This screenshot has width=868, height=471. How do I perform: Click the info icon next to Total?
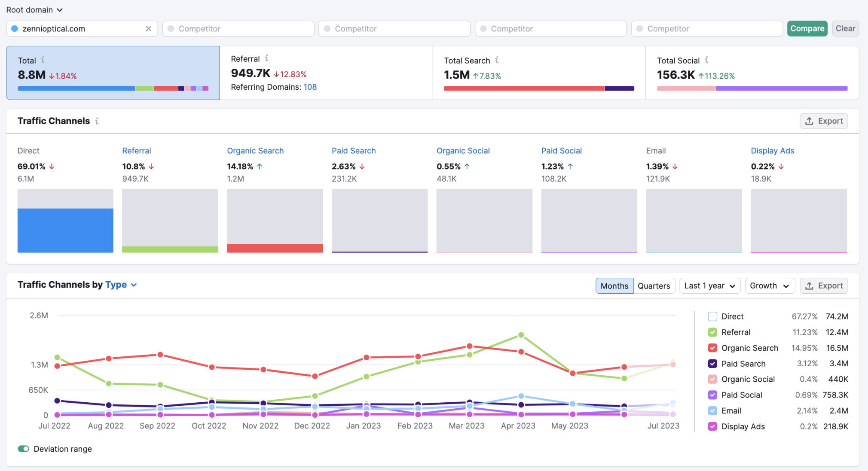[43, 59]
